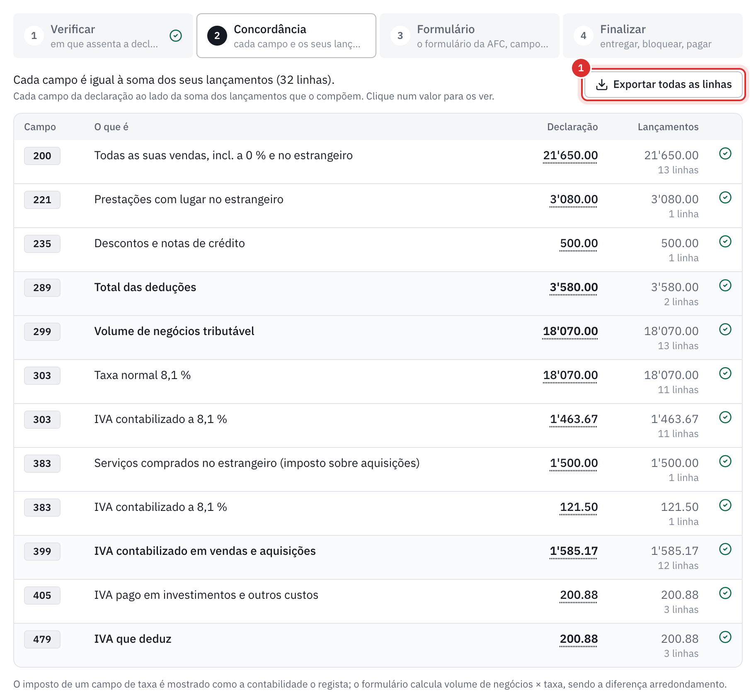756x700 pixels.
Task: Click the check icon for Descontos row
Action: coord(725,241)
